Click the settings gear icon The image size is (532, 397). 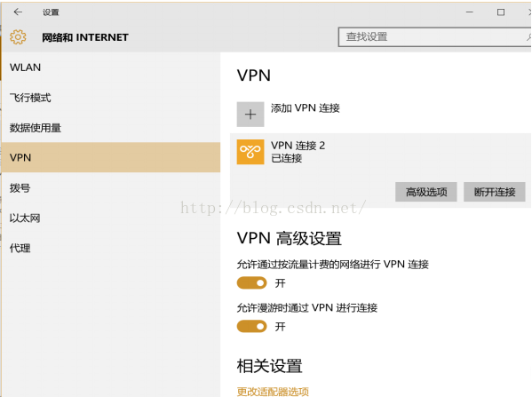(x=18, y=37)
